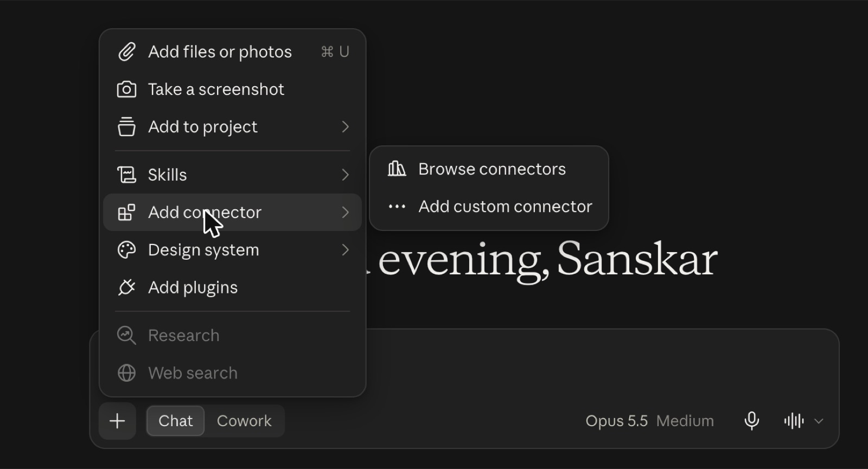
Task: Click the plug icon for Add plugins
Action: tap(126, 287)
